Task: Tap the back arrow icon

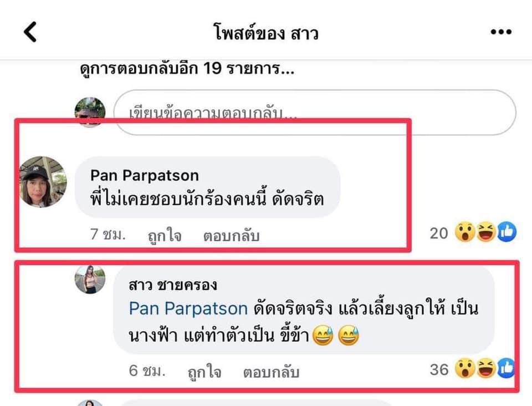Action: [30, 32]
